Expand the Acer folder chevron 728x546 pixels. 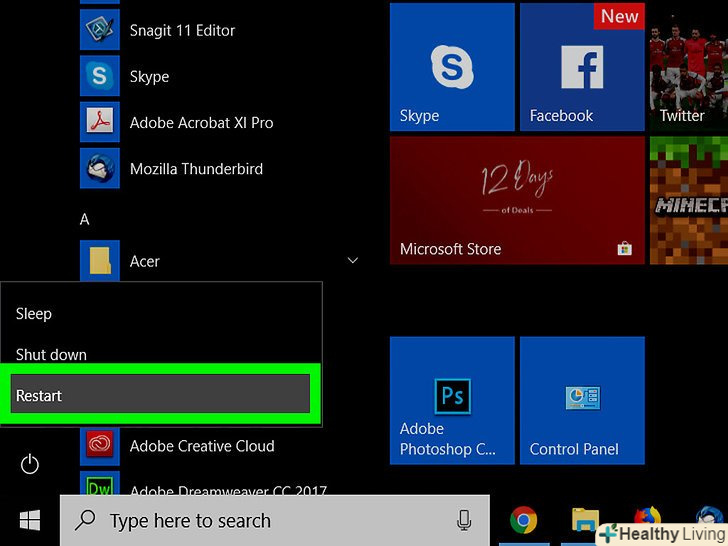353,260
